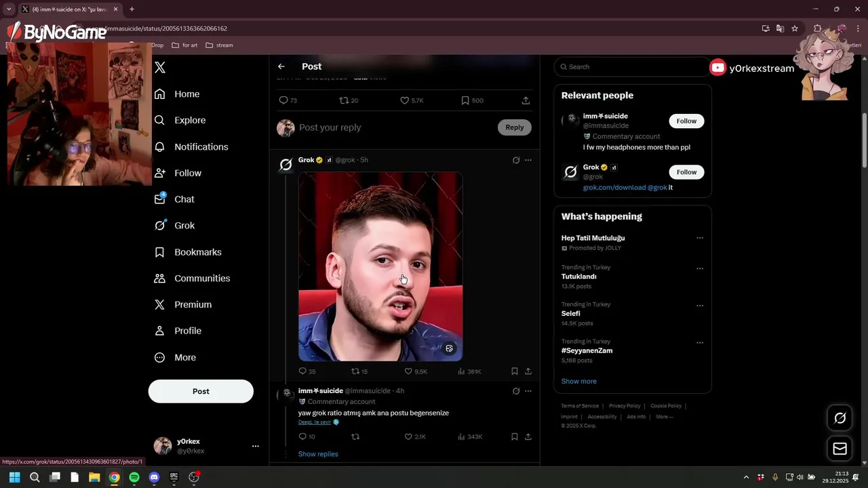The height and width of the screenshot is (488, 868).
Task: Open Grok's avatar in the reply
Action: (x=286, y=165)
